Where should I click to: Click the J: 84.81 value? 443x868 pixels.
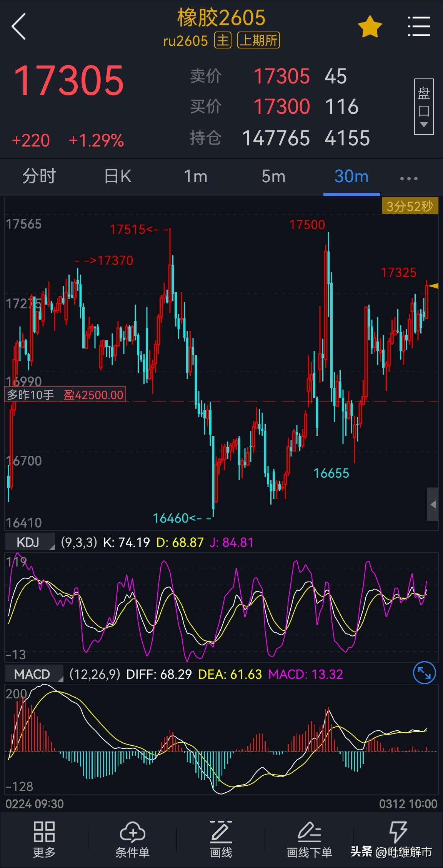(x=232, y=542)
